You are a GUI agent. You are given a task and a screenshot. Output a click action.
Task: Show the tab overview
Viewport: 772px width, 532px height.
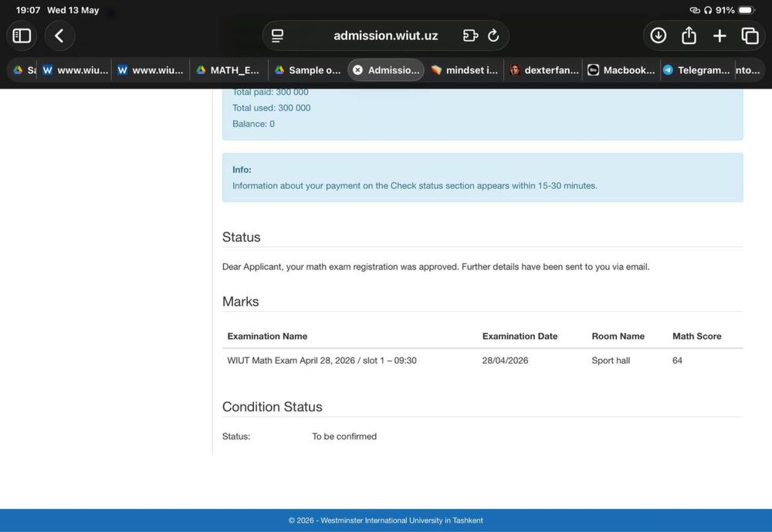750,36
